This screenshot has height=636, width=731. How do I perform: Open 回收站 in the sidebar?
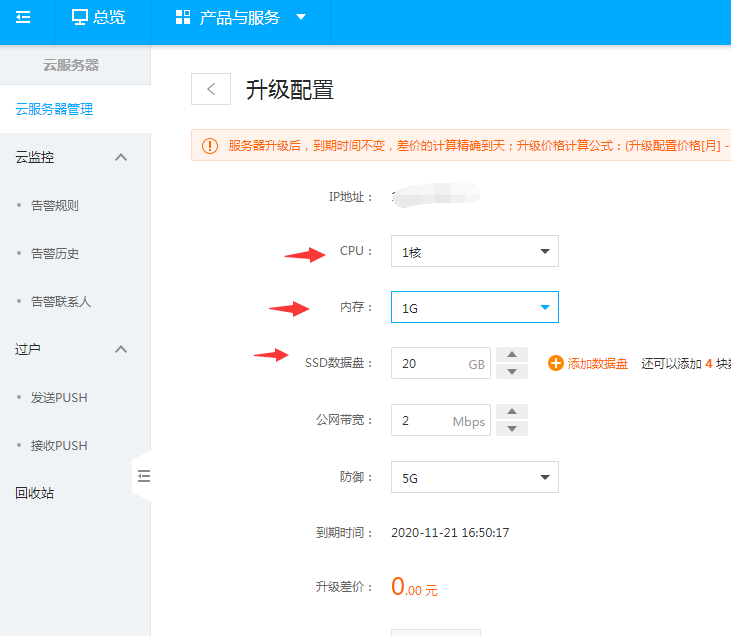35,493
